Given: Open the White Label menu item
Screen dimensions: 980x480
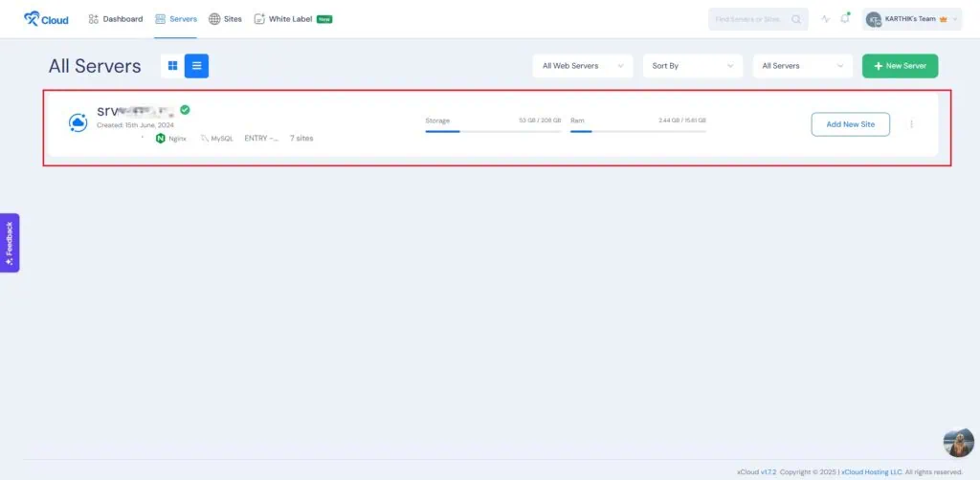Looking at the screenshot, I should click(x=293, y=19).
